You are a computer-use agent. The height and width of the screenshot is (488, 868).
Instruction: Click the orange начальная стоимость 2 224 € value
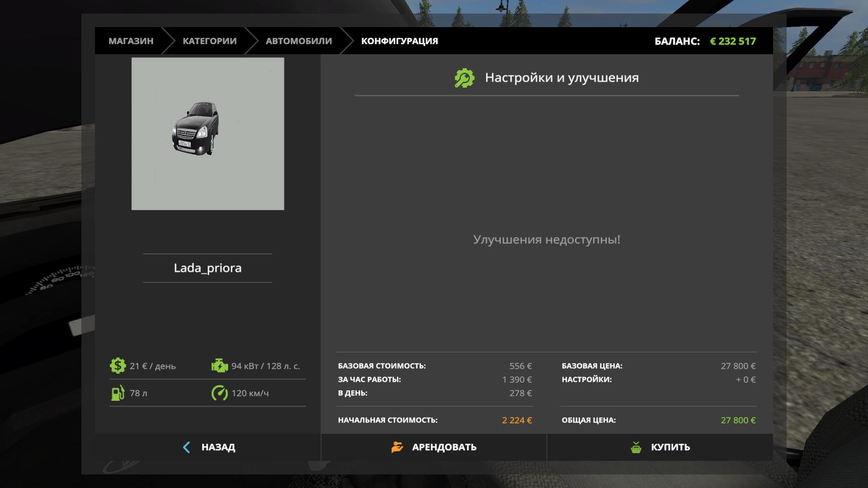point(517,420)
